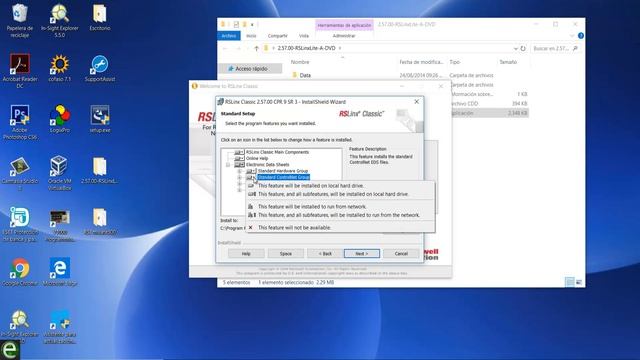Sort by Nombre column header
The width and height of the screenshot is (640, 360).
point(300,62)
